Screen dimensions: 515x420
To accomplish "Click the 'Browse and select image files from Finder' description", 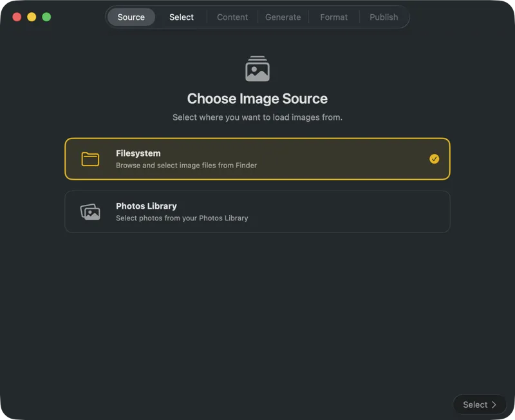I will (186, 166).
